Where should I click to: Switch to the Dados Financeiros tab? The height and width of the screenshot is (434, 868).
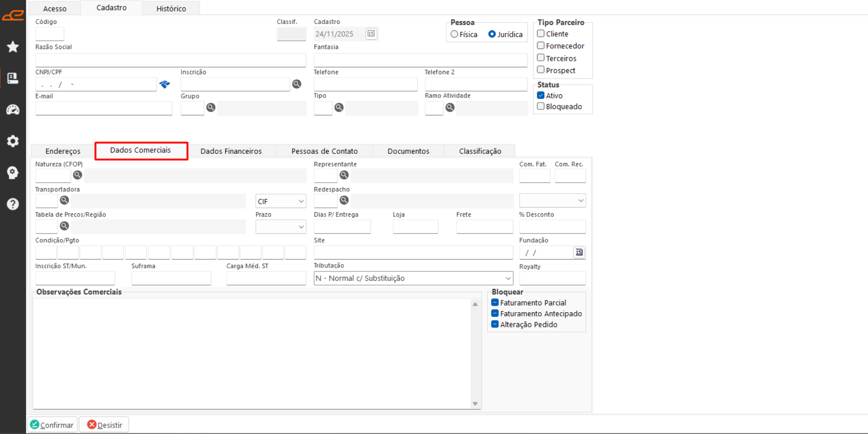(231, 151)
